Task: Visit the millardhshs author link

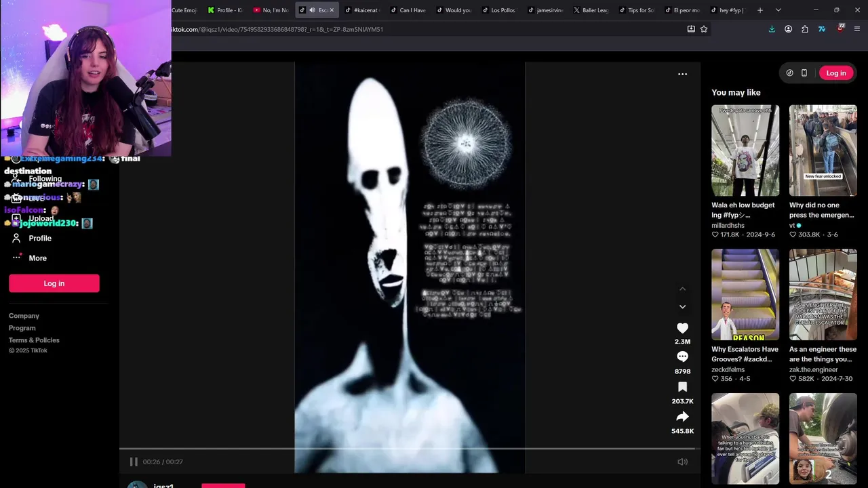Action: 728,226
